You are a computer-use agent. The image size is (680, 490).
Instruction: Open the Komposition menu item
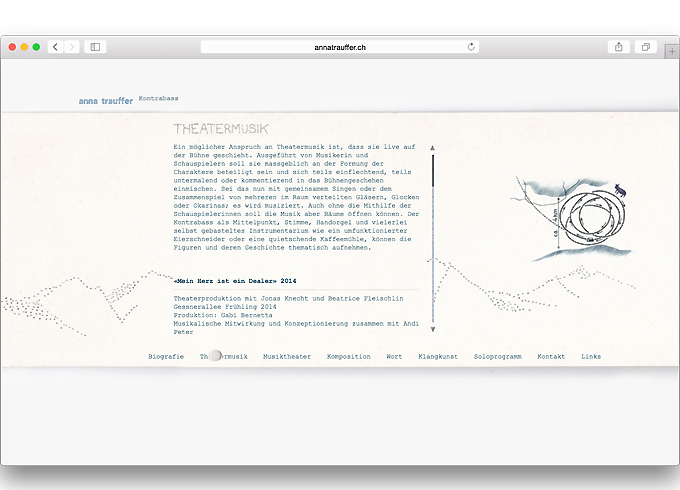(348, 356)
